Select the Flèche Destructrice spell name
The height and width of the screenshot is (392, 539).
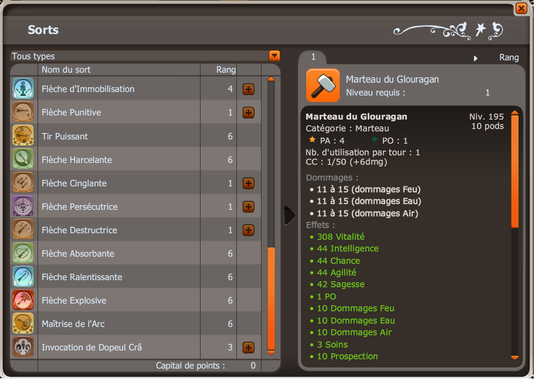(79, 230)
